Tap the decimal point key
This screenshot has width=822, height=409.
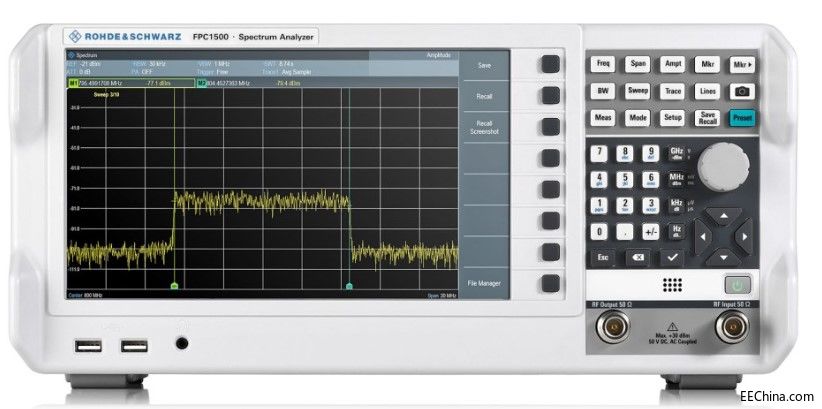[624, 232]
